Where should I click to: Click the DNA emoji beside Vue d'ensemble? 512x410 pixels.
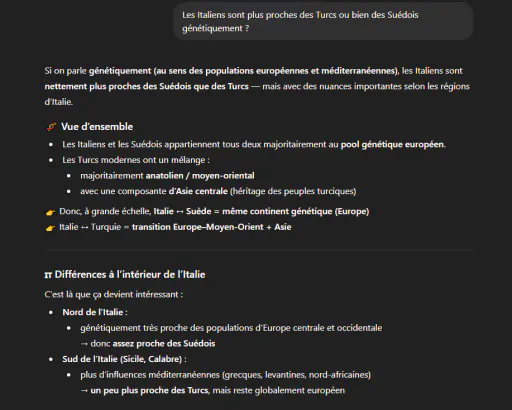(51, 127)
